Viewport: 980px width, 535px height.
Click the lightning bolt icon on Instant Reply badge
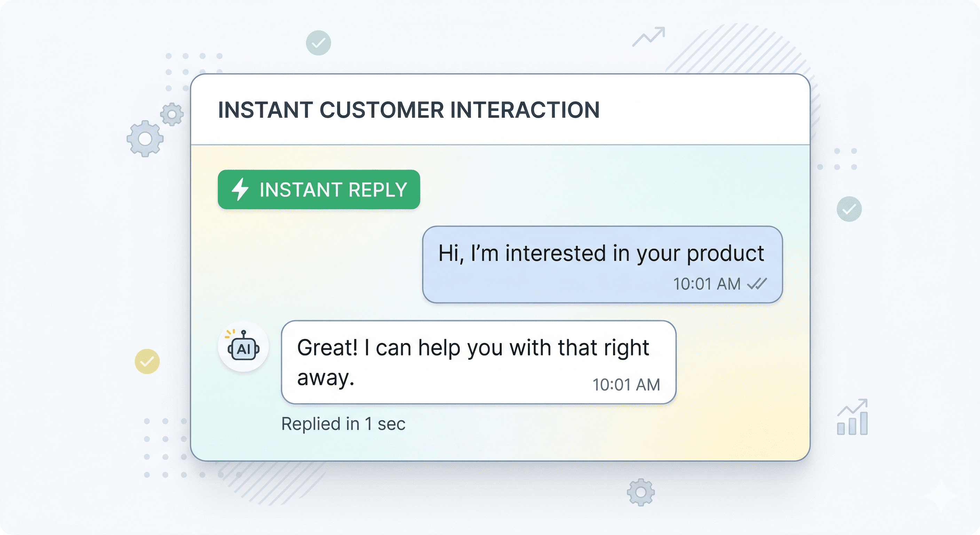pos(241,189)
